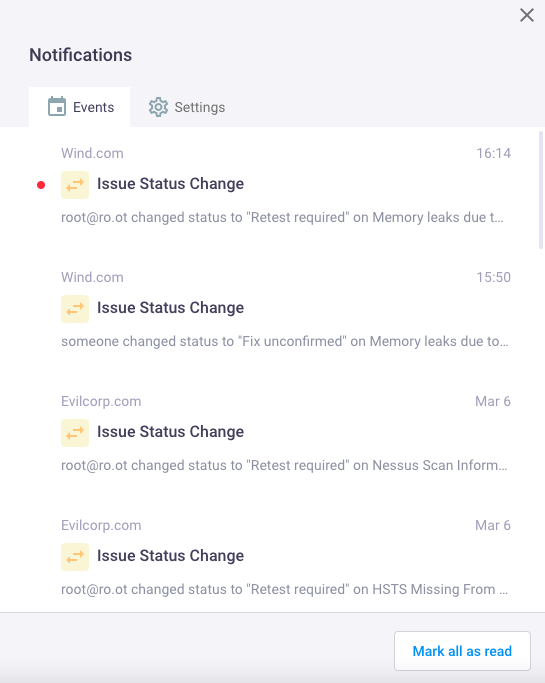Click the status change icon for the Nessus Scan notification

[x=75, y=433]
